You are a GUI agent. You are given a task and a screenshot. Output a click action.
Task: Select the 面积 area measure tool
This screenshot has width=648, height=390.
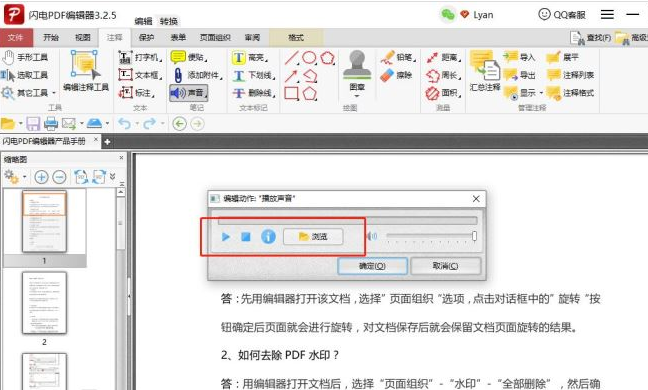(x=443, y=93)
